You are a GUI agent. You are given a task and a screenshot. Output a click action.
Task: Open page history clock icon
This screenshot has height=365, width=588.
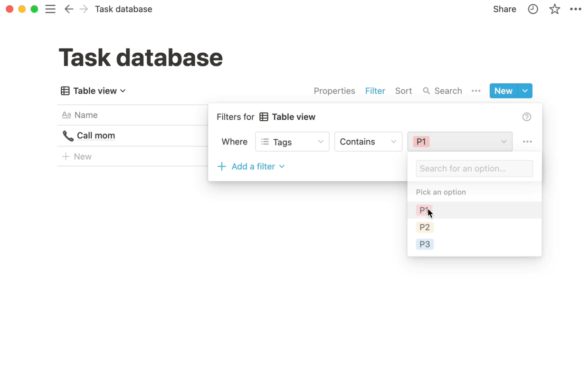[x=533, y=9]
